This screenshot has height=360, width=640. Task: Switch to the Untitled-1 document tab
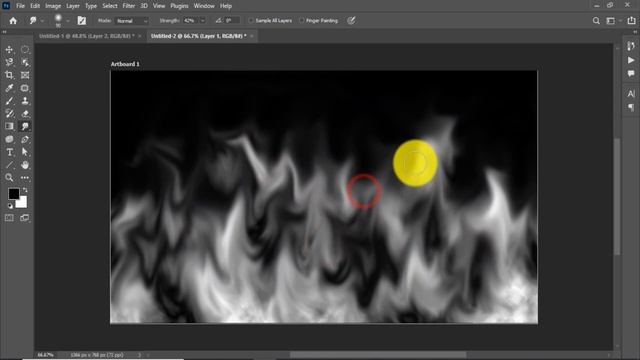point(87,36)
